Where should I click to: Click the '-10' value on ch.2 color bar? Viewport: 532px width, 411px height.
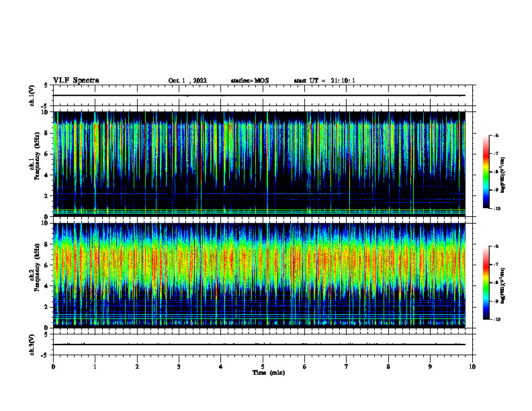496,320
